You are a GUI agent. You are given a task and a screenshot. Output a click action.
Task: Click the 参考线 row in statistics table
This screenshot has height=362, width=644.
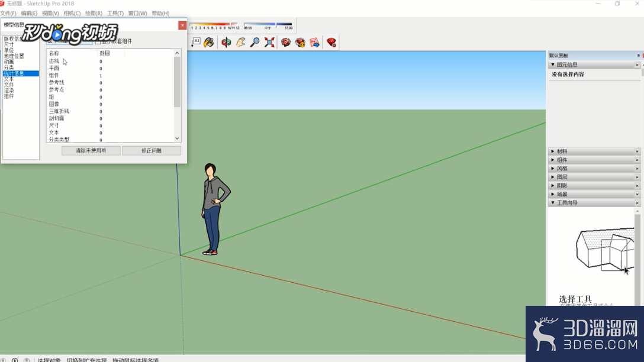coord(110,83)
